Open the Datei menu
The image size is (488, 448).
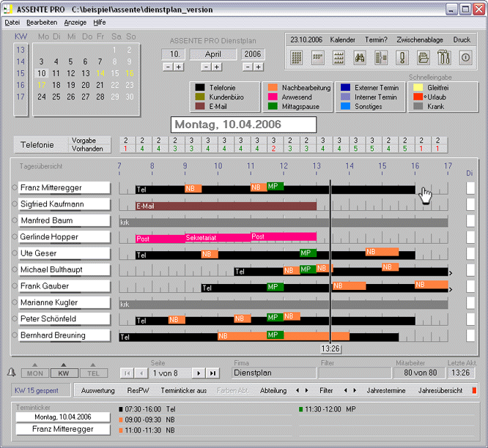pyautogui.click(x=12, y=23)
